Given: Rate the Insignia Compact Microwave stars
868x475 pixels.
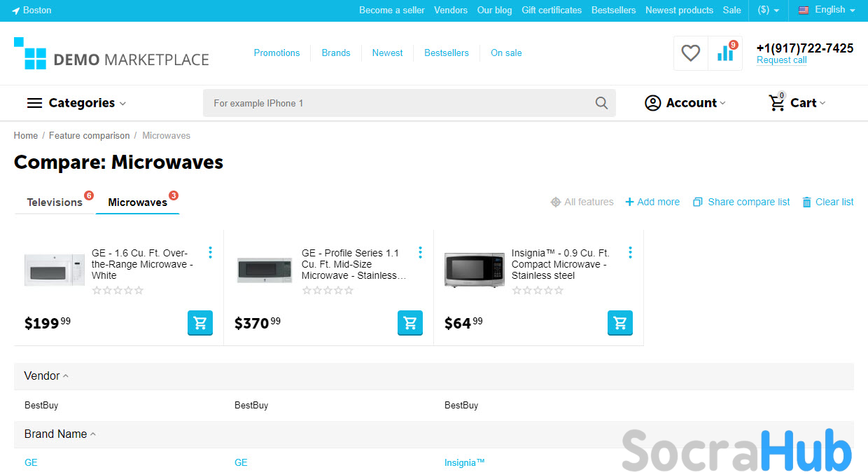Looking at the screenshot, I should 538,290.
